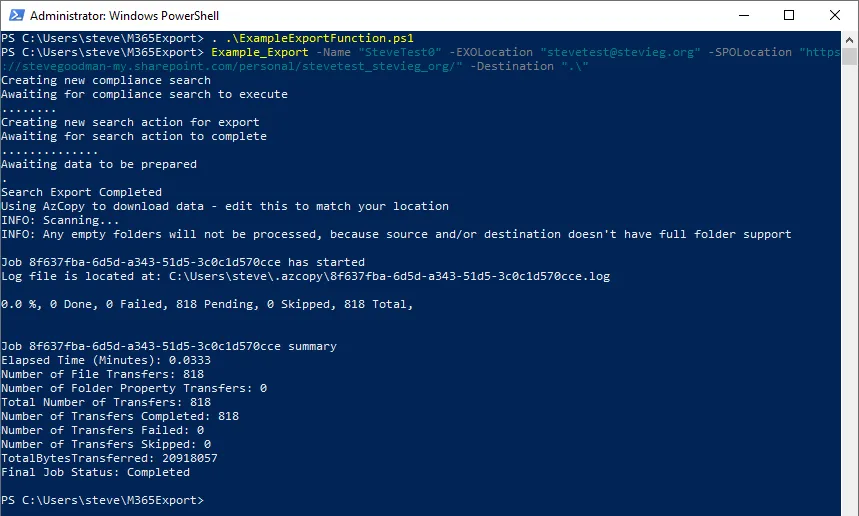Screen dimensions: 859x516
Task: Click the "SteveTest0" name argument
Action: pyautogui.click(x=400, y=52)
